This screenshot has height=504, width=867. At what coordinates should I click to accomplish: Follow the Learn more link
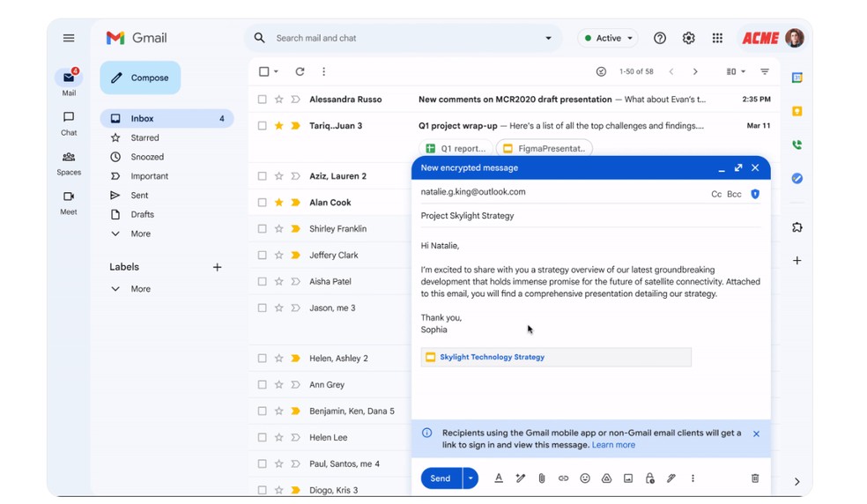(x=613, y=445)
